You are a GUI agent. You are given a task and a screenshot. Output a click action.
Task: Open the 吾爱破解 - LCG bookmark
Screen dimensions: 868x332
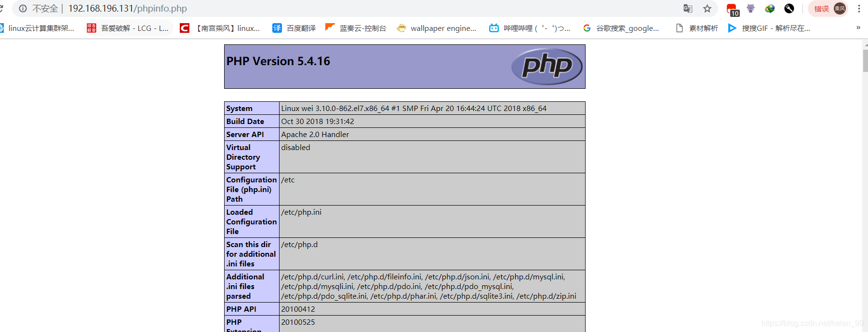[x=128, y=28]
